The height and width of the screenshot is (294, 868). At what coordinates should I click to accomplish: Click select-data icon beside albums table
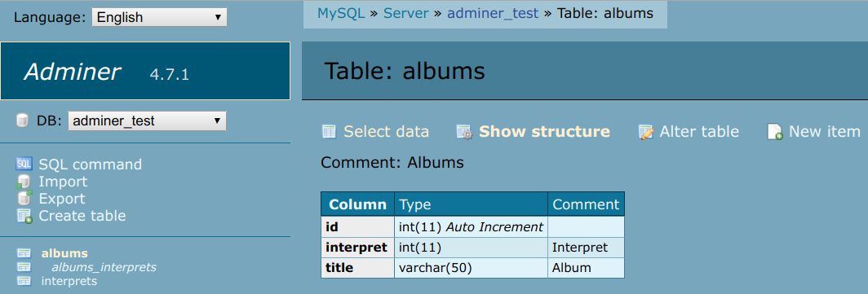click(24, 253)
